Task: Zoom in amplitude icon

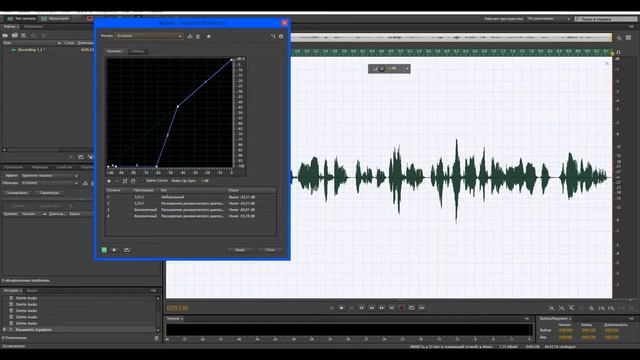Action: click(551, 308)
